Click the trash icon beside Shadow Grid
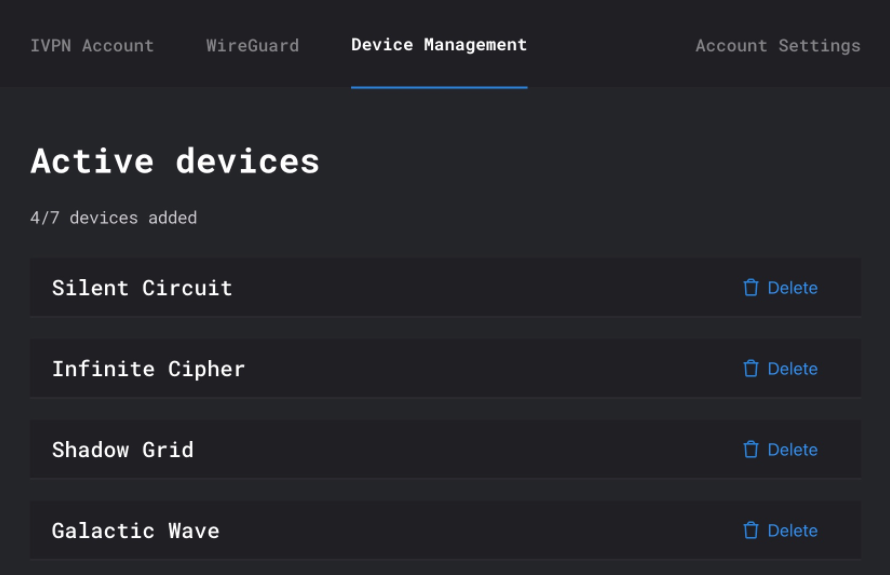This screenshot has height=575, width=890. coord(750,450)
